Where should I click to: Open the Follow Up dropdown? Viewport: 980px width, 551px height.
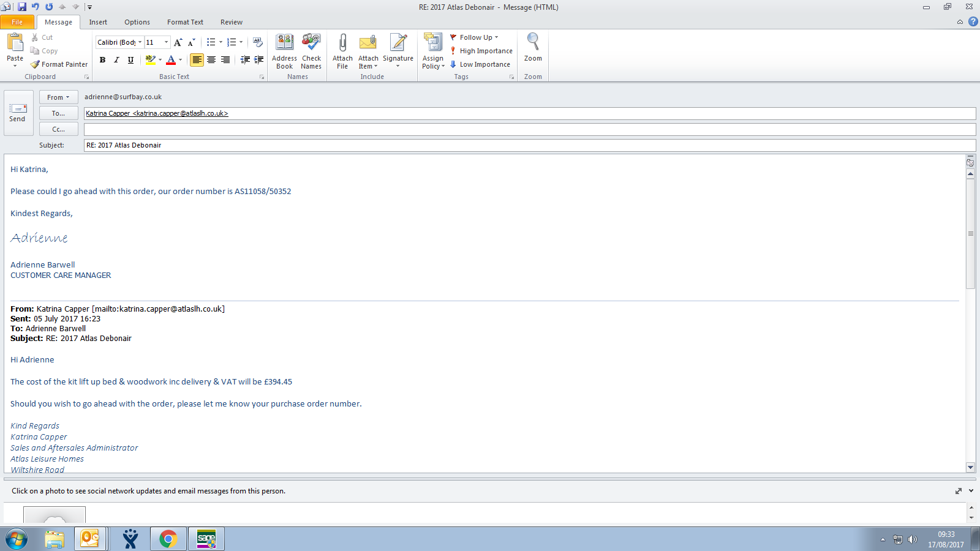476,37
